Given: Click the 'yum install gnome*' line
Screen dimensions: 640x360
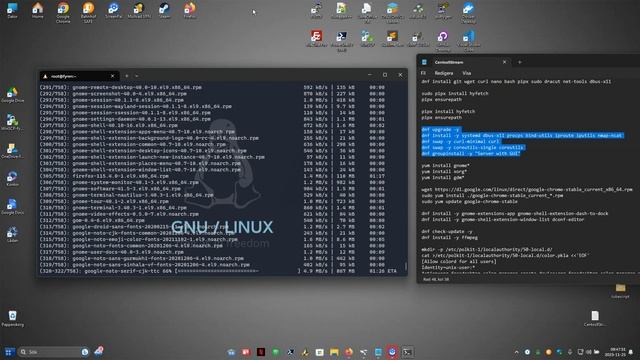Looking at the screenshot, I should click(445, 166).
